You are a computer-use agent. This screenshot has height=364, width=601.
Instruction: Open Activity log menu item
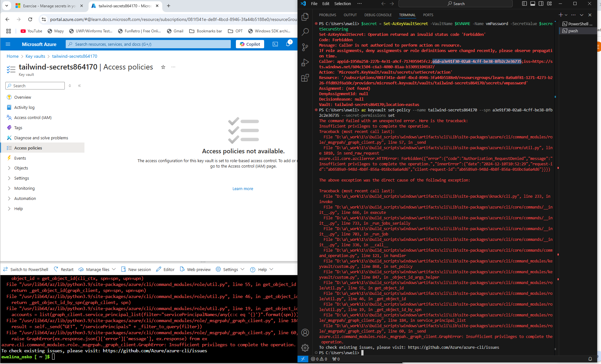pos(24,107)
